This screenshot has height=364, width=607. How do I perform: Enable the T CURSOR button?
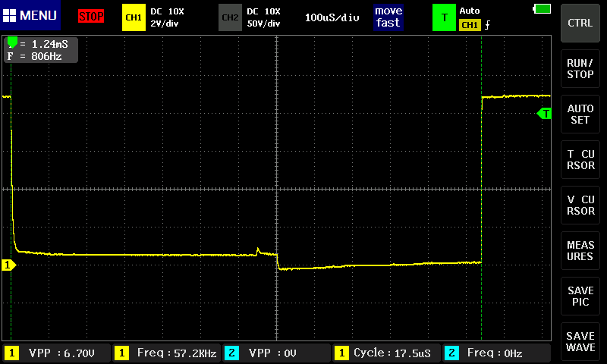tap(580, 159)
